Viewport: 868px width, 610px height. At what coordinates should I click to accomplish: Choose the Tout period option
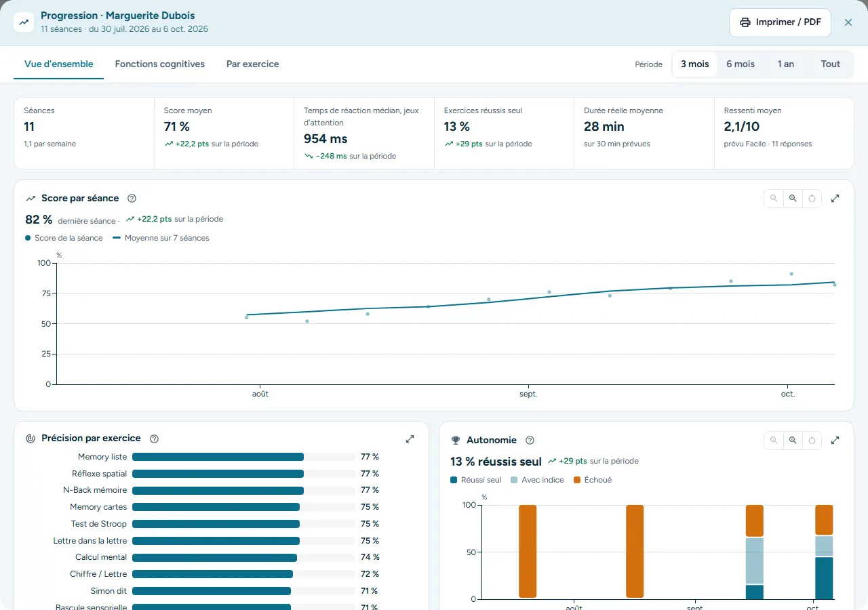pyautogui.click(x=831, y=64)
